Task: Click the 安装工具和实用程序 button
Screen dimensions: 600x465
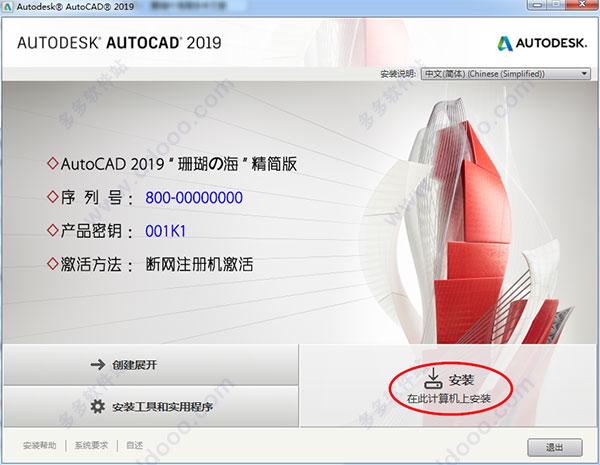Action: click(x=151, y=406)
